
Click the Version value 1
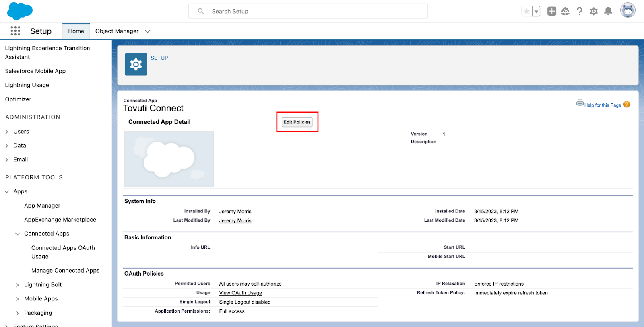(444, 134)
